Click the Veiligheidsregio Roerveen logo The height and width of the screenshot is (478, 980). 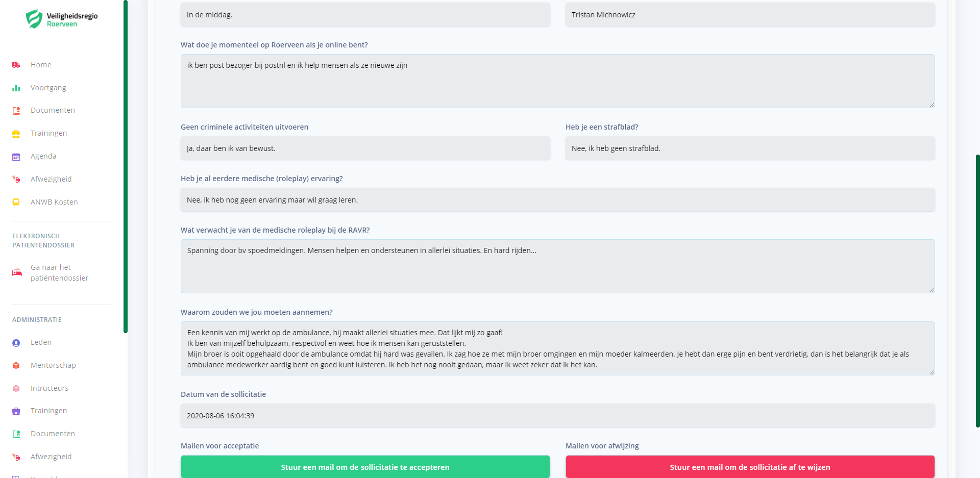coord(61,19)
